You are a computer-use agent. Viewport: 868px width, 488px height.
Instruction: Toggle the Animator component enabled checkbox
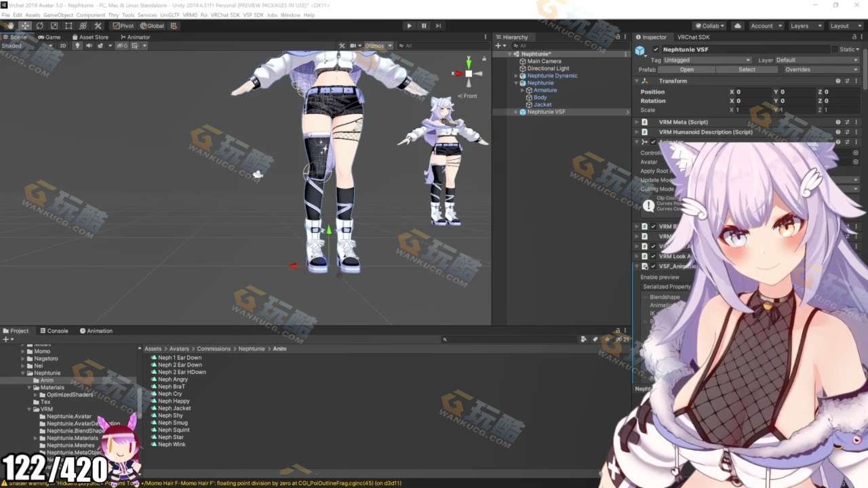(654, 142)
